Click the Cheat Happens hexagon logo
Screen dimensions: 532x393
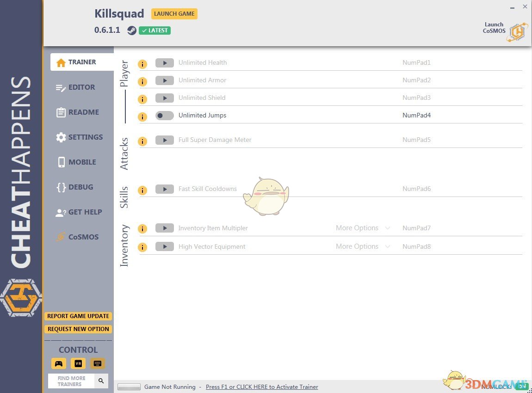(21, 298)
